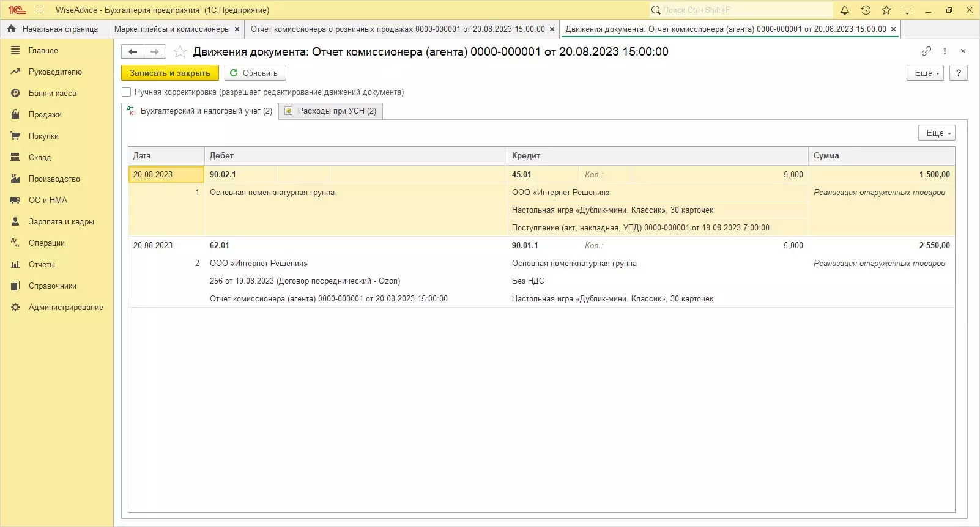Click the Home icon of Начальная страница

[11, 29]
